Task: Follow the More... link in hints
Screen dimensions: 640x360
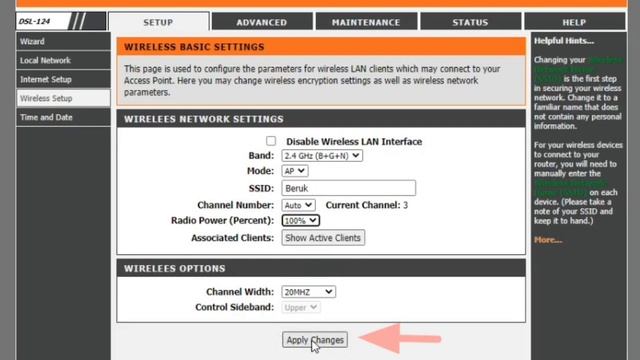Action: pos(548,240)
